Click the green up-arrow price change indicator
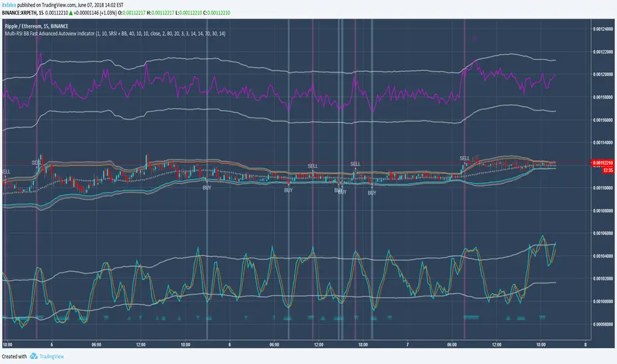This screenshot has width=617, height=364. click(71, 13)
